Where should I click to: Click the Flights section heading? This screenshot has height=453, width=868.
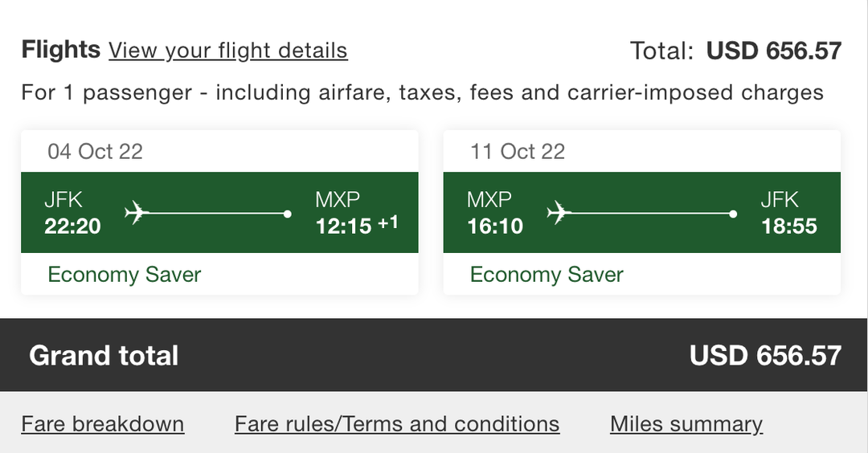(61, 50)
